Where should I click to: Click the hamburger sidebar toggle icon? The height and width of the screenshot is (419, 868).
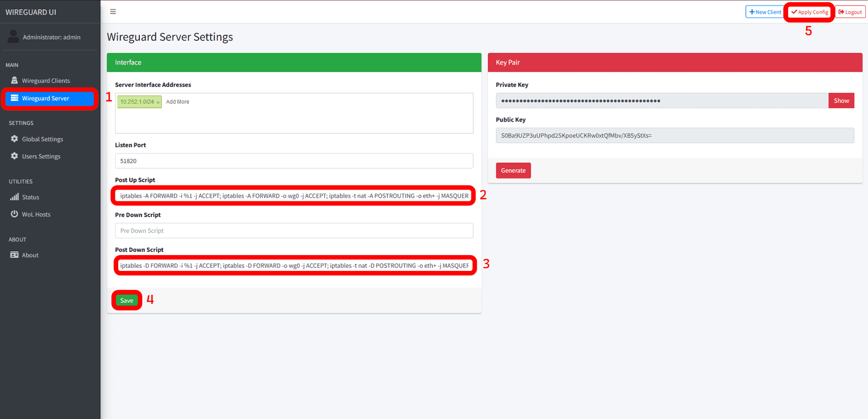coord(113,11)
